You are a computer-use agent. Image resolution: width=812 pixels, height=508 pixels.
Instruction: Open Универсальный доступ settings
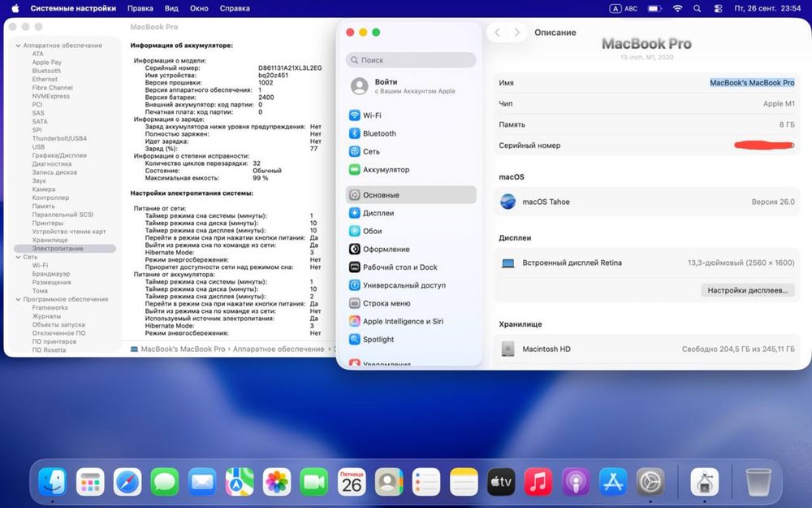point(411,285)
